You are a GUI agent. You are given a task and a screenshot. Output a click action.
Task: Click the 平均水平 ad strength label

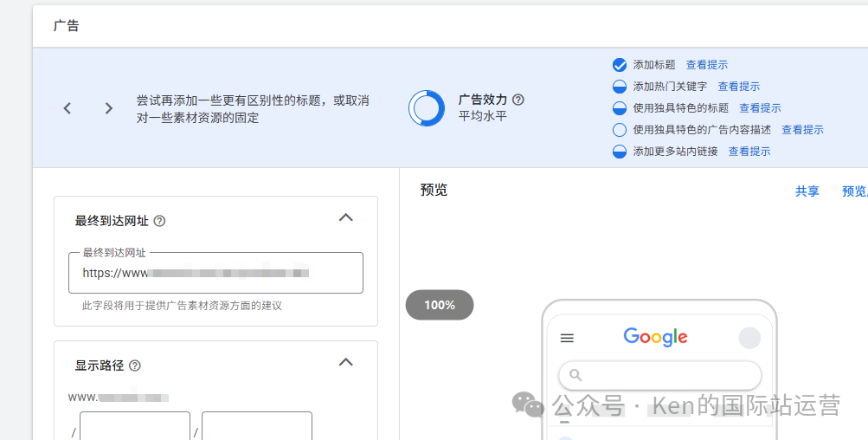pyautogui.click(x=483, y=116)
